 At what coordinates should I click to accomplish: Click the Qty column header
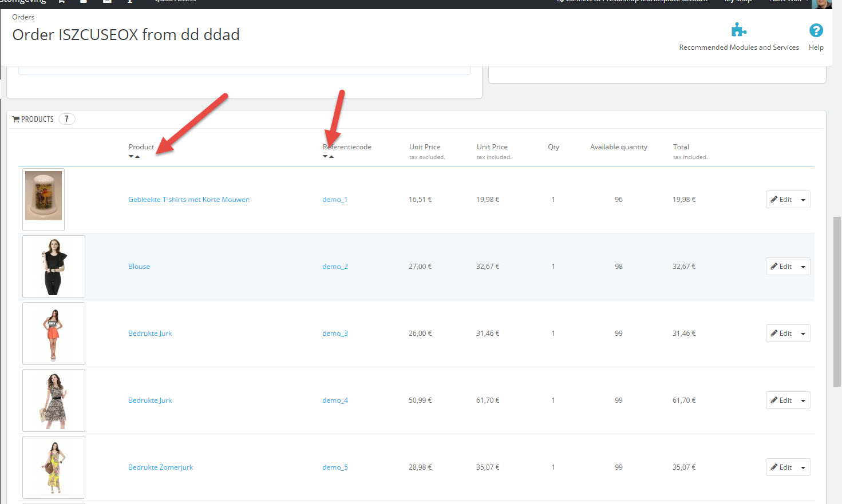click(x=554, y=147)
